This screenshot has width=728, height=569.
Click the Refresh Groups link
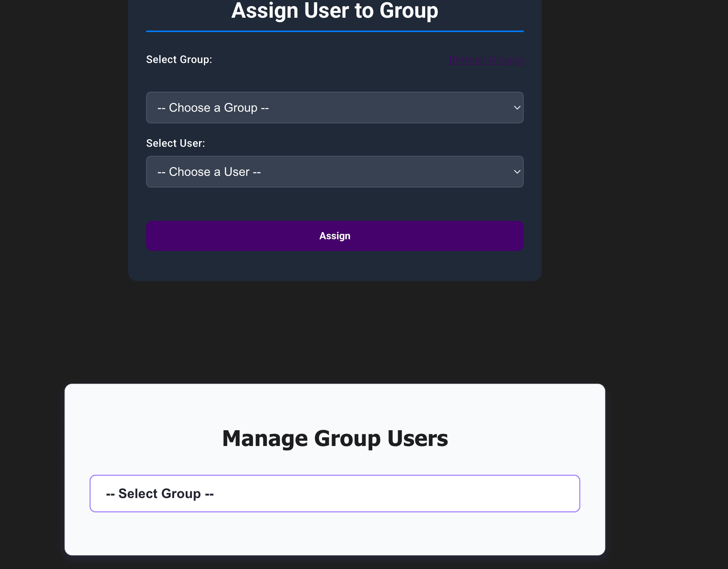tap(486, 60)
